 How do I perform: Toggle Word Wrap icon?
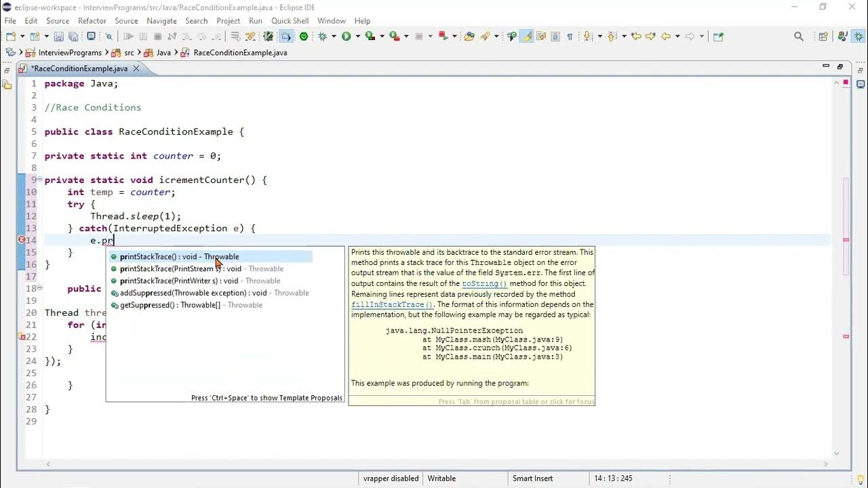point(540,37)
